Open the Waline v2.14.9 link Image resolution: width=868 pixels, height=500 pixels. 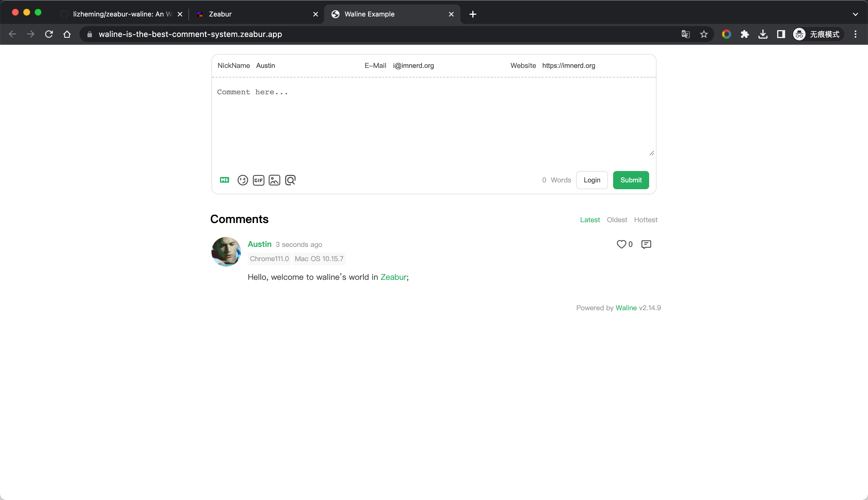626,308
